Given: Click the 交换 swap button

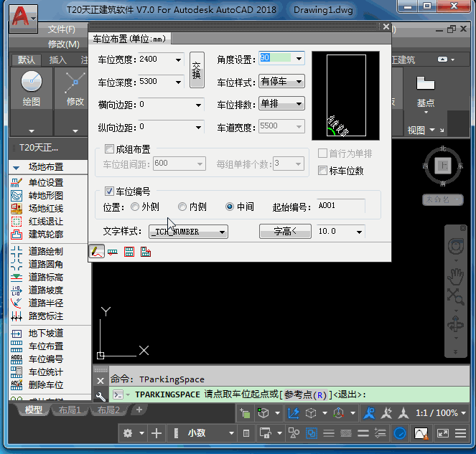Looking at the screenshot, I should click(197, 70).
